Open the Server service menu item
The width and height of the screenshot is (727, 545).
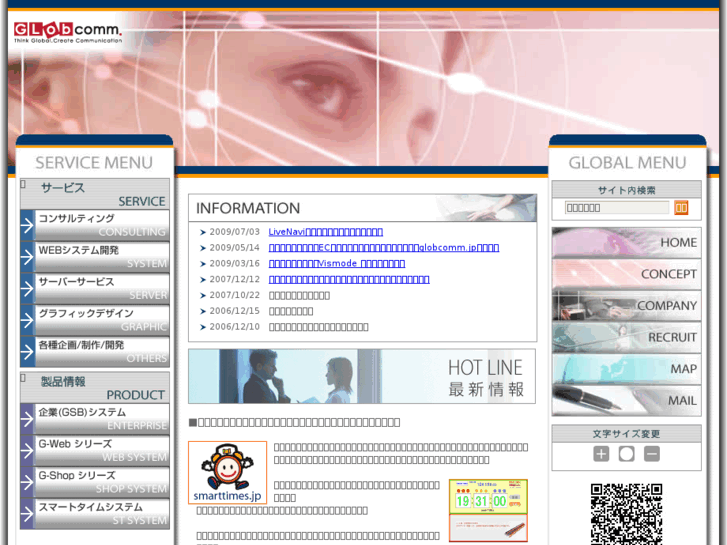tap(95, 288)
